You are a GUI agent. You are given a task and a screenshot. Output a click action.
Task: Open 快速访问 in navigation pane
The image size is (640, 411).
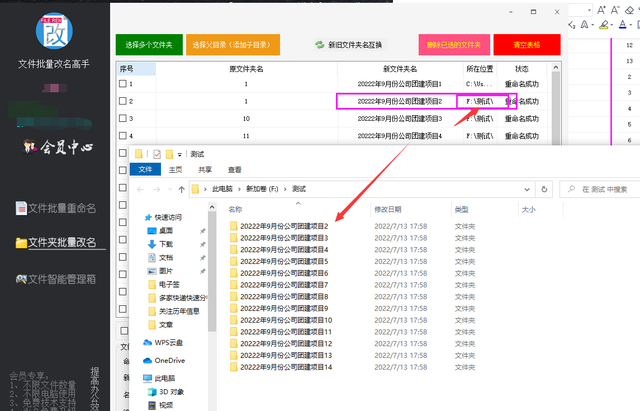163,217
